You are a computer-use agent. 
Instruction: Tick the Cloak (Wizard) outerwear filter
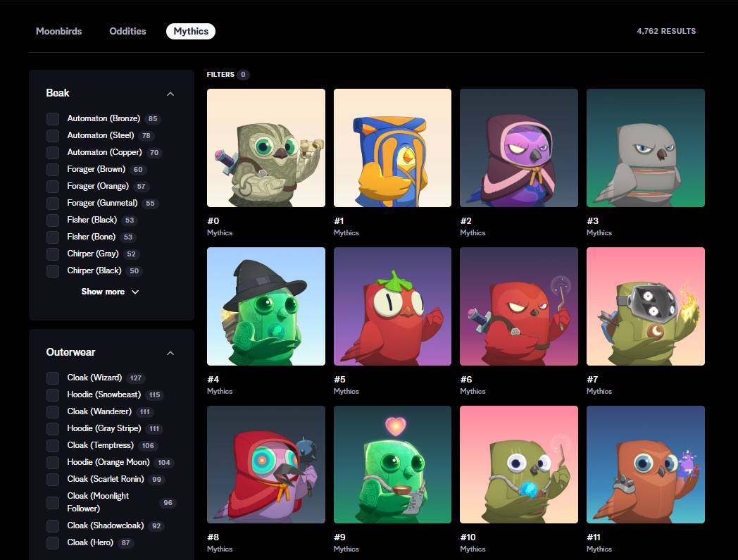pyautogui.click(x=53, y=378)
